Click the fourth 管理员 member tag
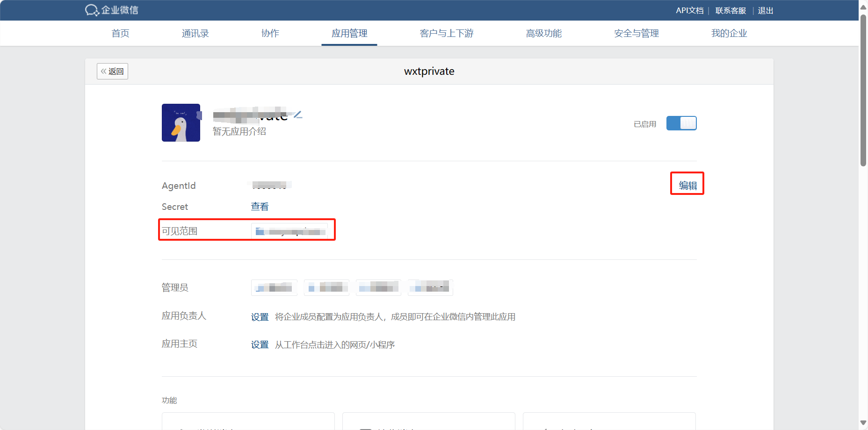 (x=430, y=287)
